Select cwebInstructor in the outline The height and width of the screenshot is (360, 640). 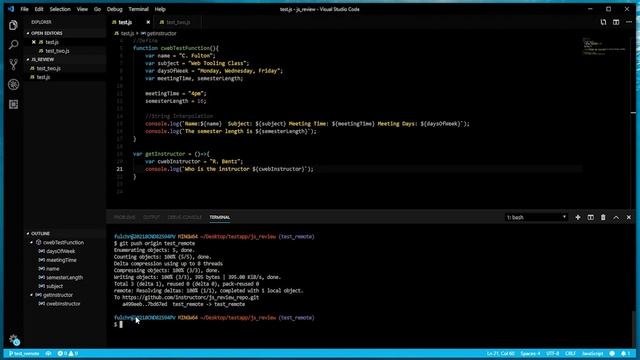(63, 304)
